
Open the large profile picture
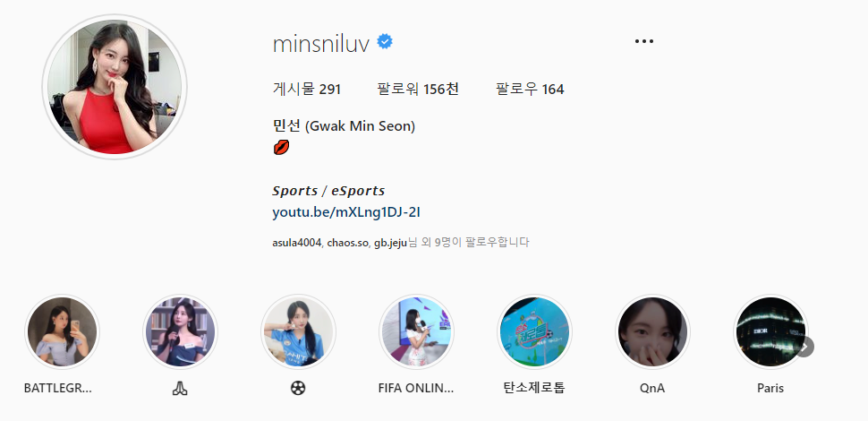(115, 86)
